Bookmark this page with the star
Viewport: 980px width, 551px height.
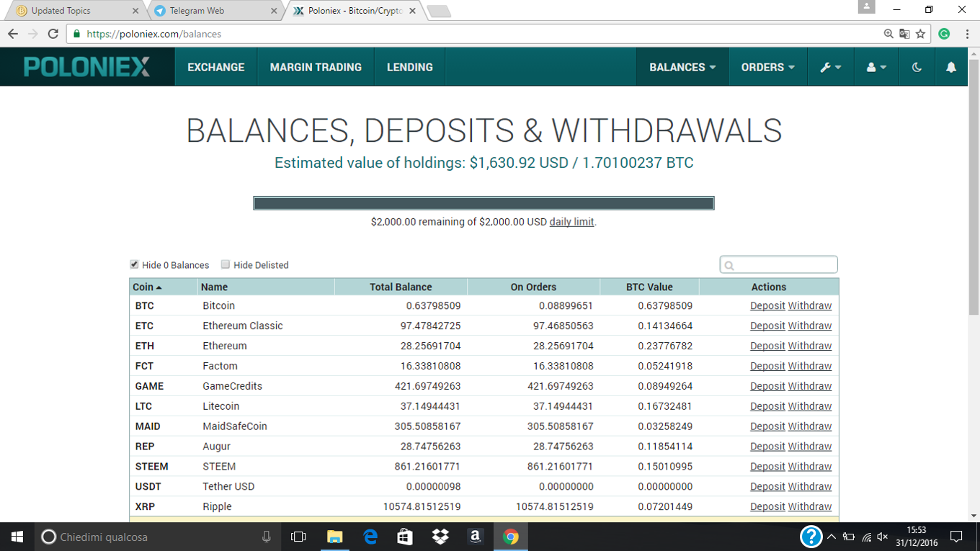click(920, 34)
